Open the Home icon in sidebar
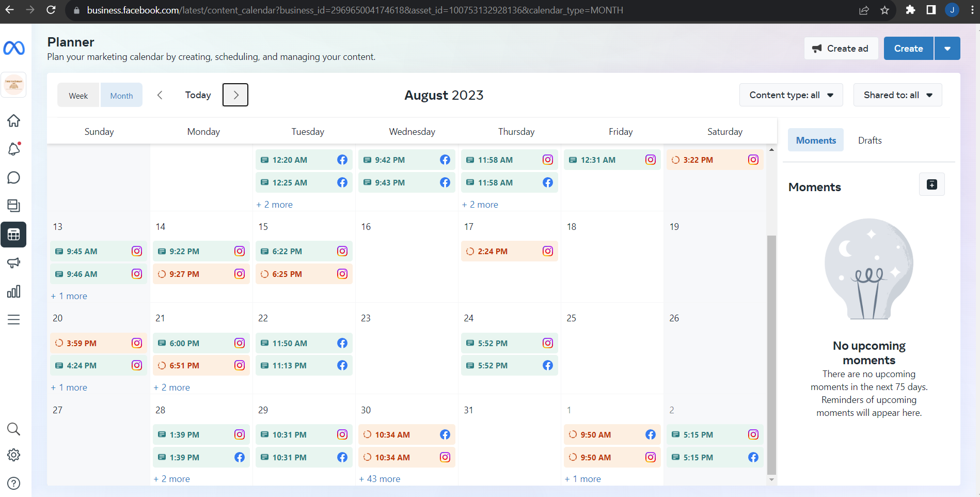Viewport: 980px width, 497px height. pyautogui.click(x=14, y=121)
